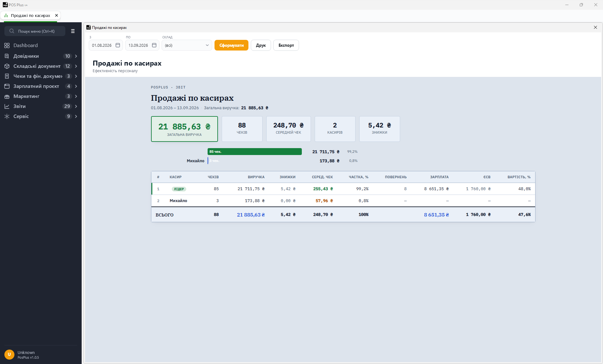Close the Продажі по касирах tab

tap(57, 15)
